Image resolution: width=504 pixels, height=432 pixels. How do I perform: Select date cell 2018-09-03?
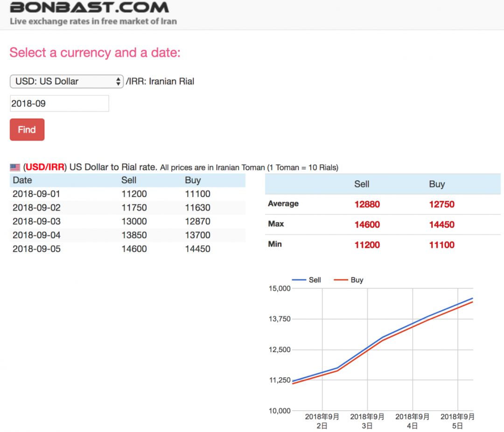[x=36, y=221]
